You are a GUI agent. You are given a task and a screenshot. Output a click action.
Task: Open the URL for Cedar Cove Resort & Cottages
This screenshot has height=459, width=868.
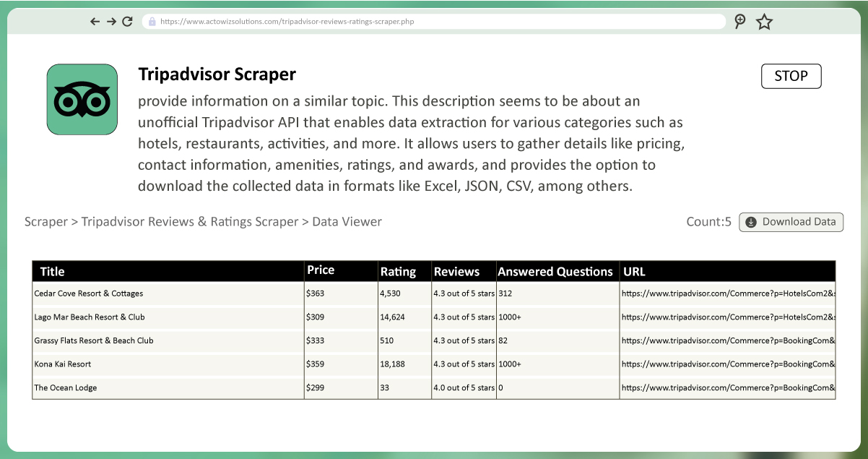pos(729,293)
